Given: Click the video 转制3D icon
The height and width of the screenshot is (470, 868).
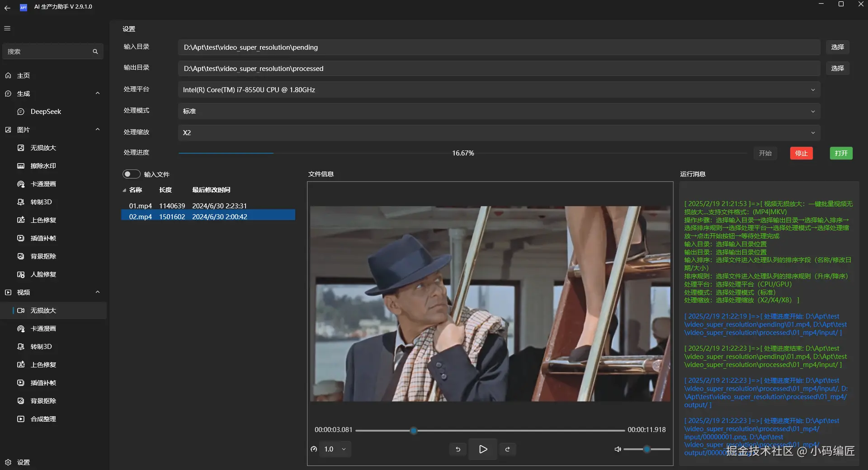Looking at the screenshot, I should pyautogui.click(x=21, y=347).
